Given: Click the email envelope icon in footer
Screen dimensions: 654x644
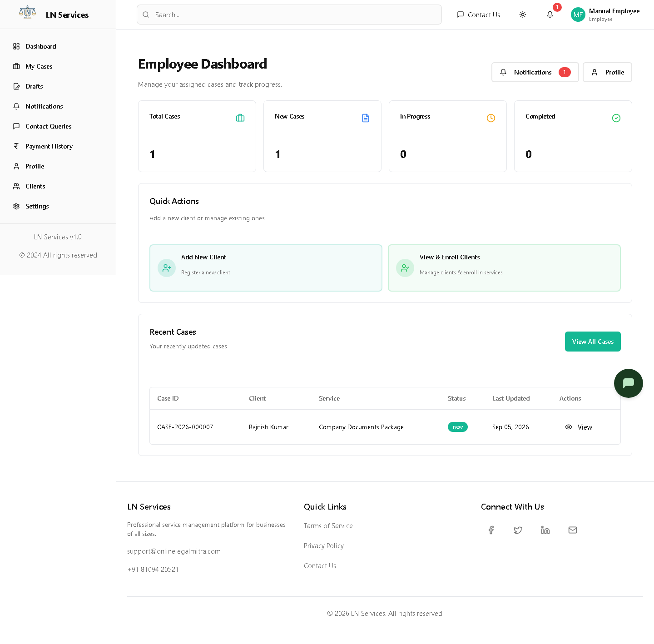Looking at the screenshot, I should (x=573, y=530).
